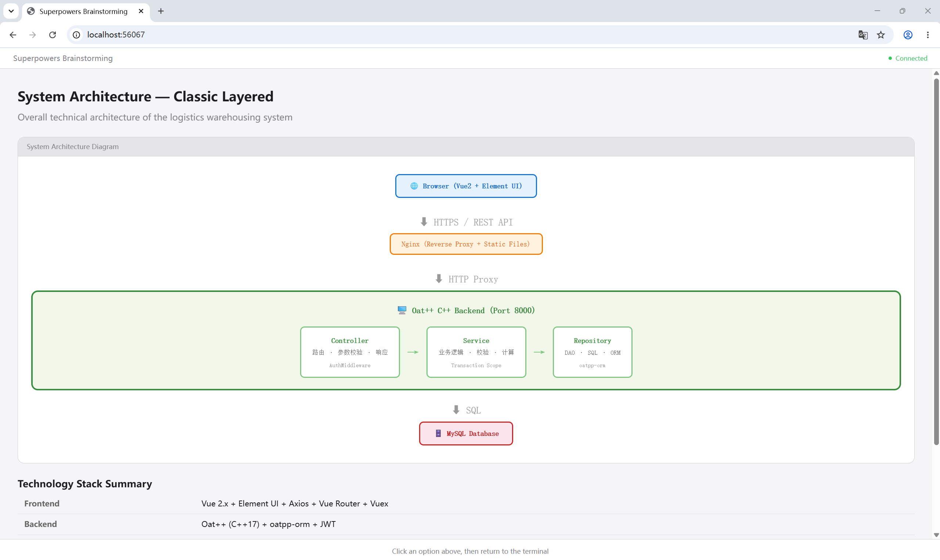Click the vertical scrollbar thumb
The image size is (940, 560).
click(x=936, y=261)
